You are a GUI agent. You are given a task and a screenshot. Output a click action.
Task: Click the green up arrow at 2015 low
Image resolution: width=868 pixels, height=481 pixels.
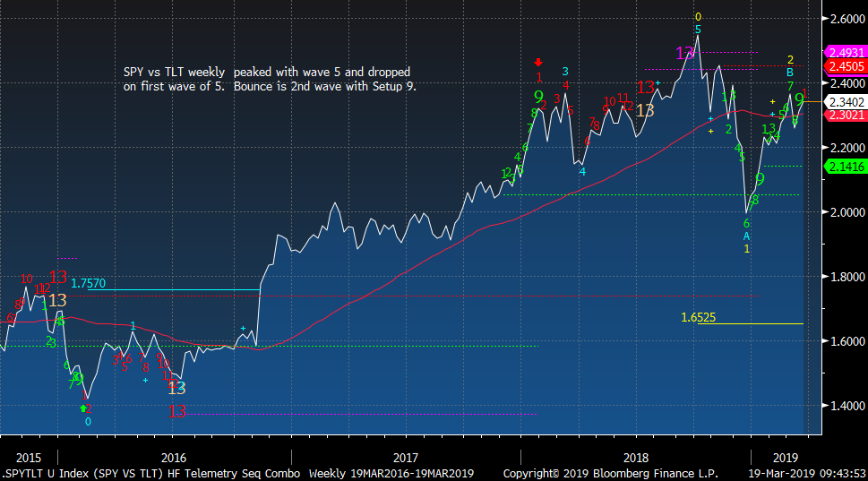point(83,408)
